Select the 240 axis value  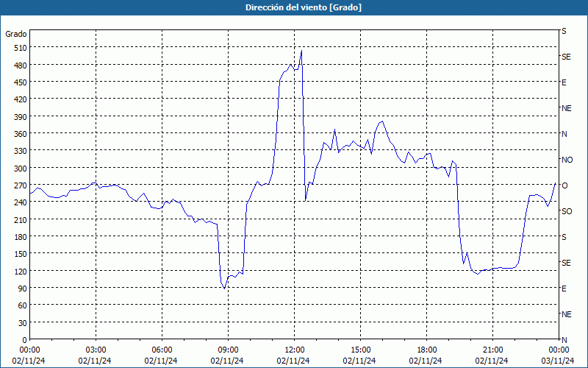click(21, 202)
